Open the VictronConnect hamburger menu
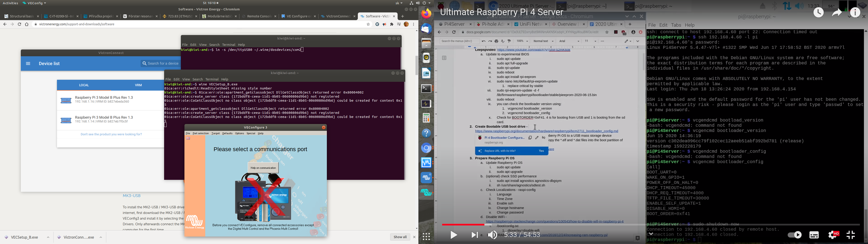Screen dimensions: 868x244 click(28, 64)
